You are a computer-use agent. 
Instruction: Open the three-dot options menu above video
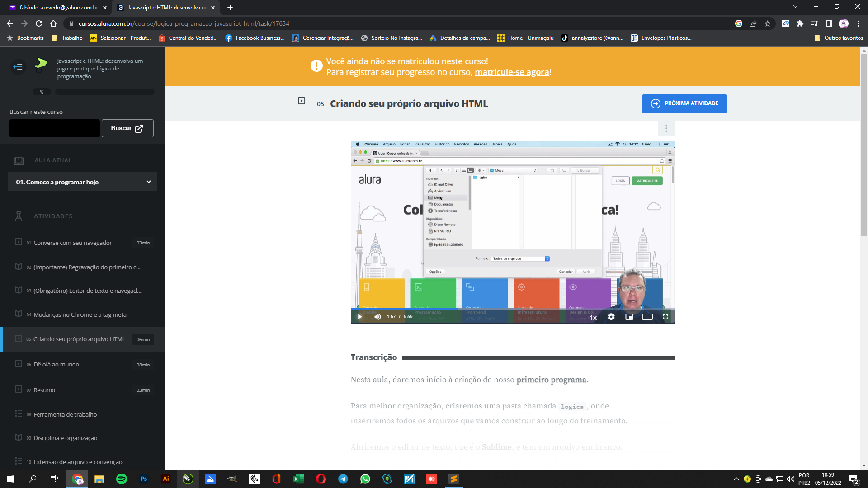(666, 129)
